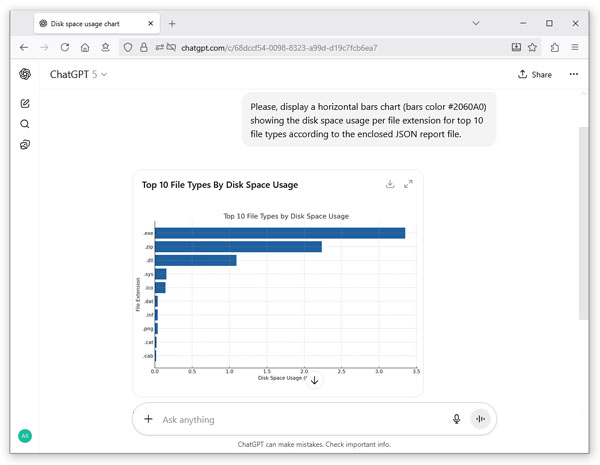Bookmark this page with the star icon
The width and height of the screenshot is (600, 465).
pyautogui.click(x=532, y=47)
